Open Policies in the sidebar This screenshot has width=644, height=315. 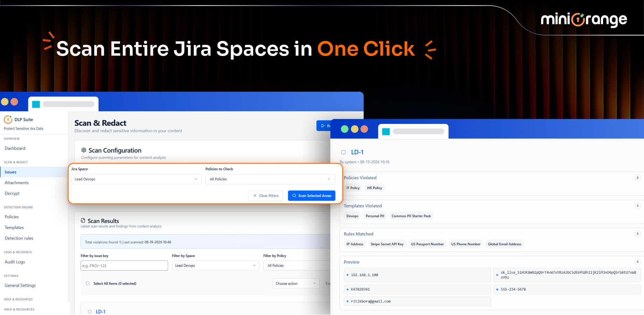point(12,217)
